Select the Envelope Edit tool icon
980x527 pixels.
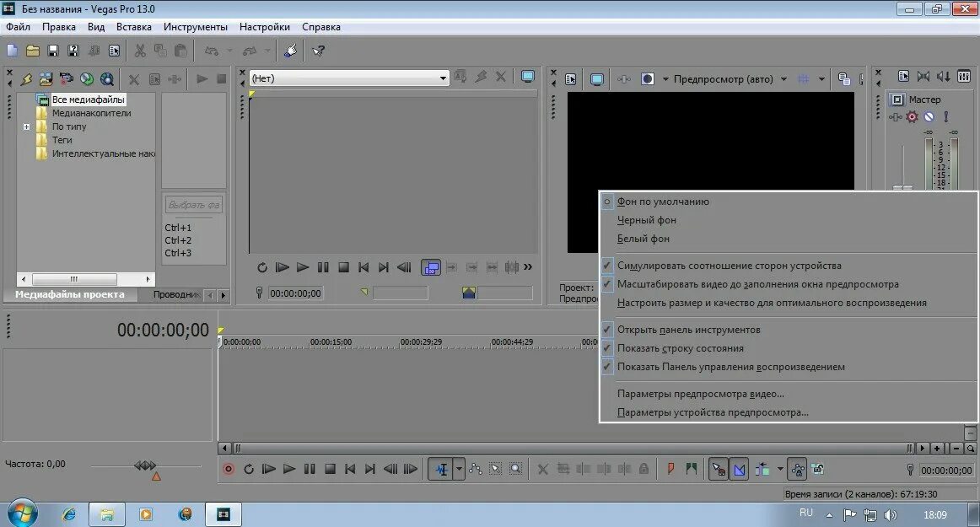pyautogui.click(x=476, y=469)
